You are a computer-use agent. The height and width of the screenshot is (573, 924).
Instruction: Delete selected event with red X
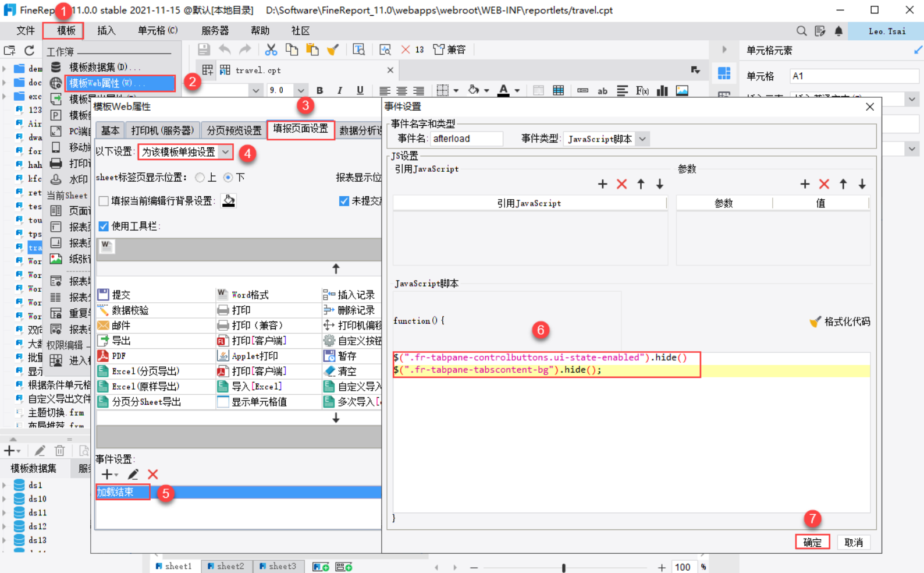(153, 475)
